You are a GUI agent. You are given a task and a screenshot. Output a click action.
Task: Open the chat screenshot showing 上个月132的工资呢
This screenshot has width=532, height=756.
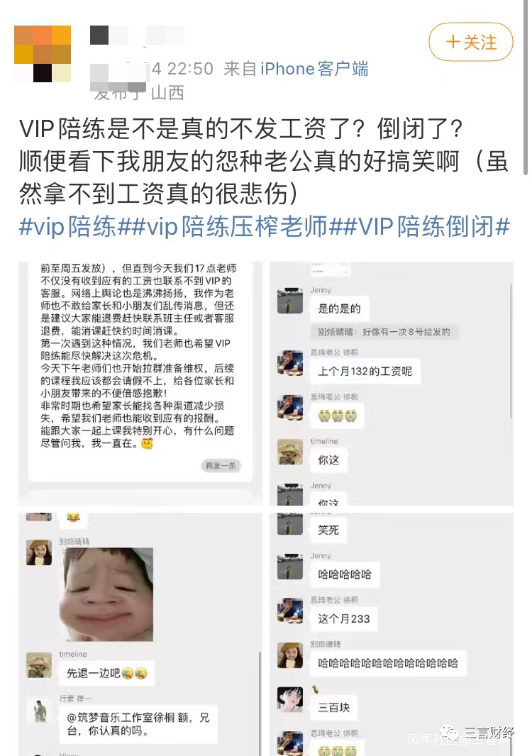[391, 383]
